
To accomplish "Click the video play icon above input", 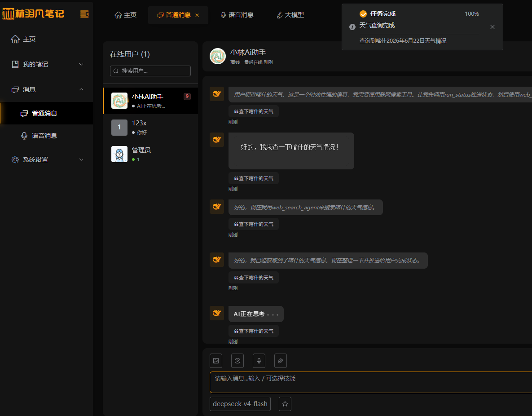I will (x=237, y=361).
